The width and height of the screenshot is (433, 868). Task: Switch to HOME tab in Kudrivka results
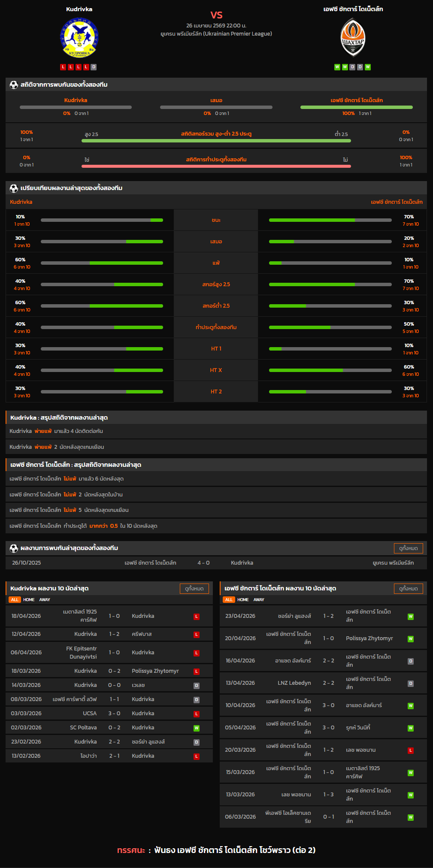(29, 600)
